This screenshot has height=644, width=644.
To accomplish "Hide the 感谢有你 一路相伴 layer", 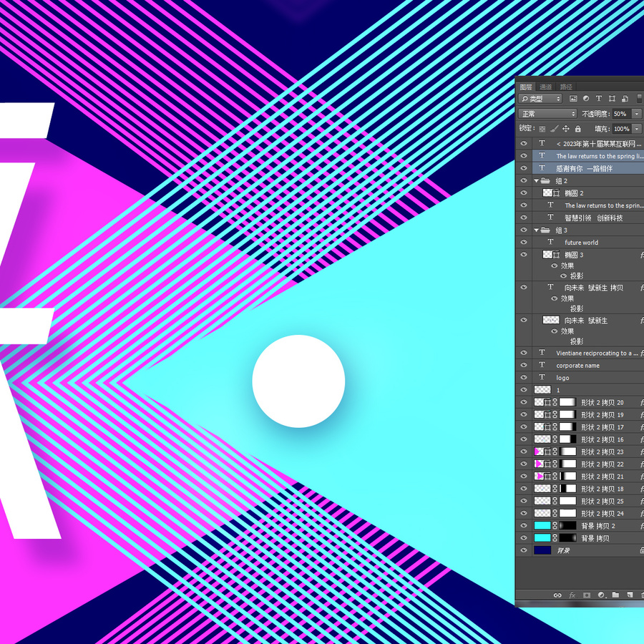I will click(x=524, y=168).
